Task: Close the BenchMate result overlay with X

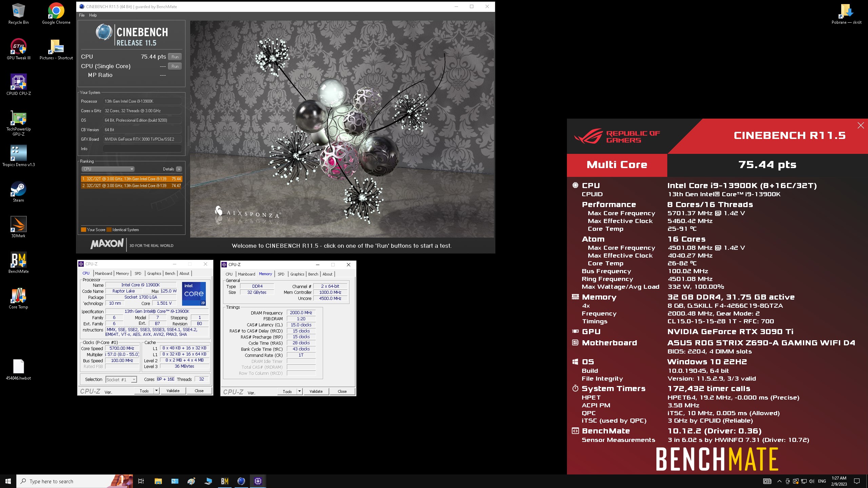Action: point(861,126)
